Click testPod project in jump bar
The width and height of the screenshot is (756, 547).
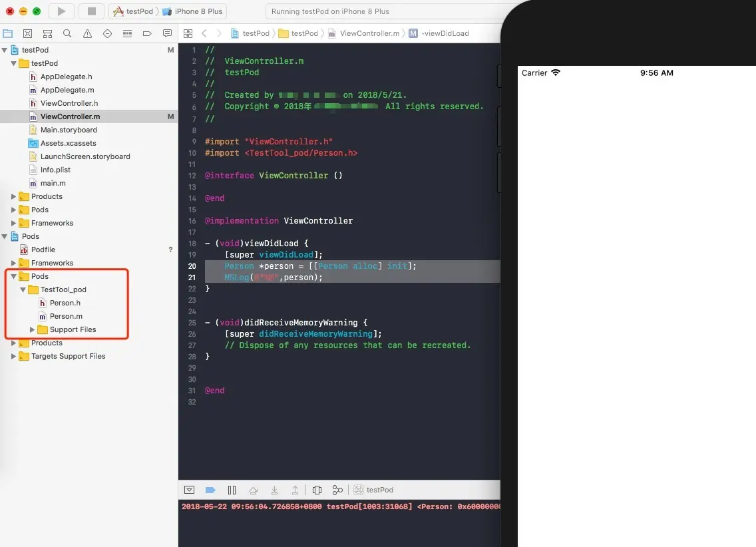pyautogui.click(x=250, y=33)
